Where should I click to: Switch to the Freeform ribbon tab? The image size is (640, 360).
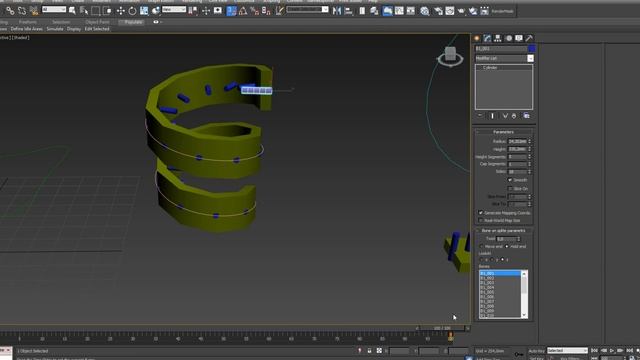(28, 22)
